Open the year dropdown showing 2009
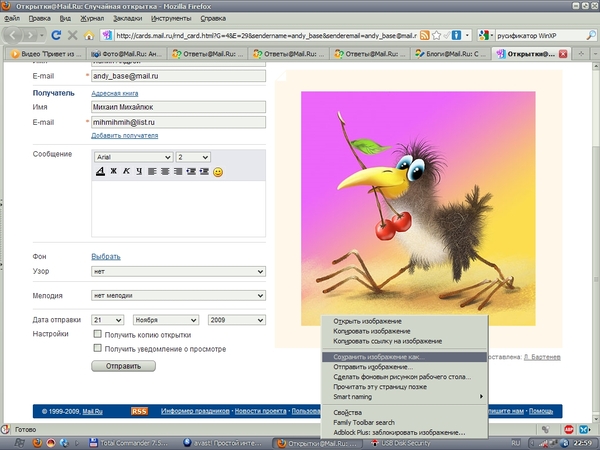This screenshot has height=450, width=600. point(236,320)
